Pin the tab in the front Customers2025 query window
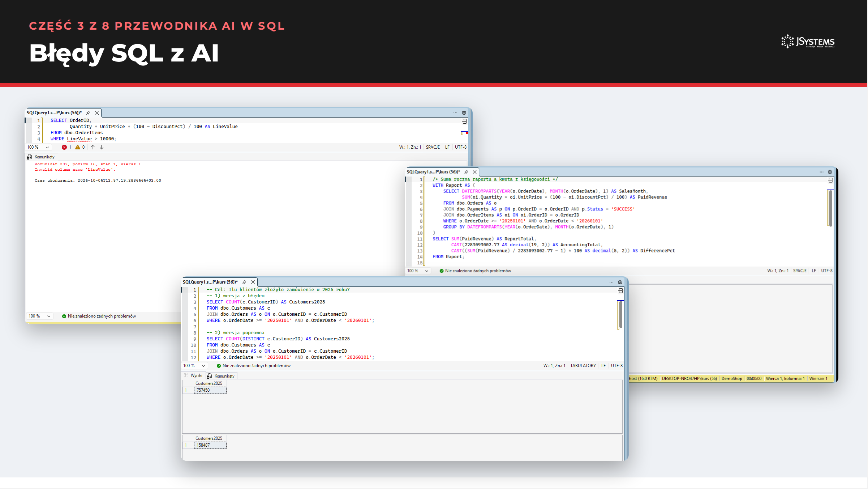Viewport: 868px width, 489px height. point(244,282)
